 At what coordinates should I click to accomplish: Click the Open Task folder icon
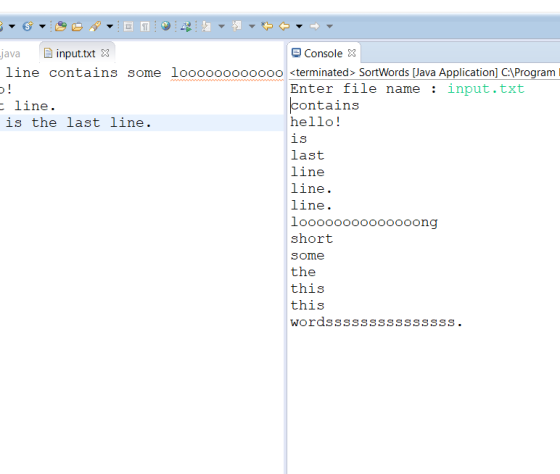(x=77, y=26)
